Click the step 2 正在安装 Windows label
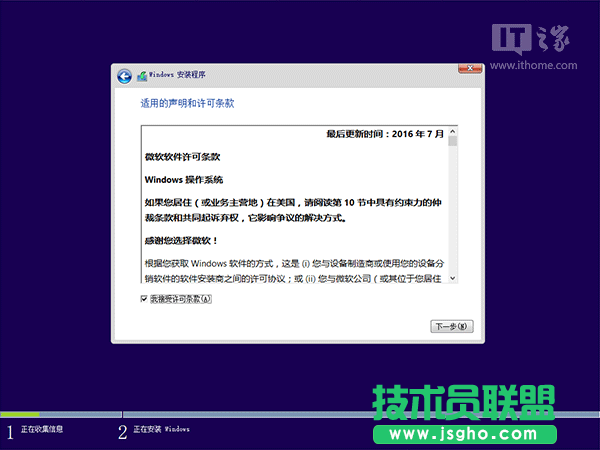Viewport: 600px width, 450px height. pos(161,429)
